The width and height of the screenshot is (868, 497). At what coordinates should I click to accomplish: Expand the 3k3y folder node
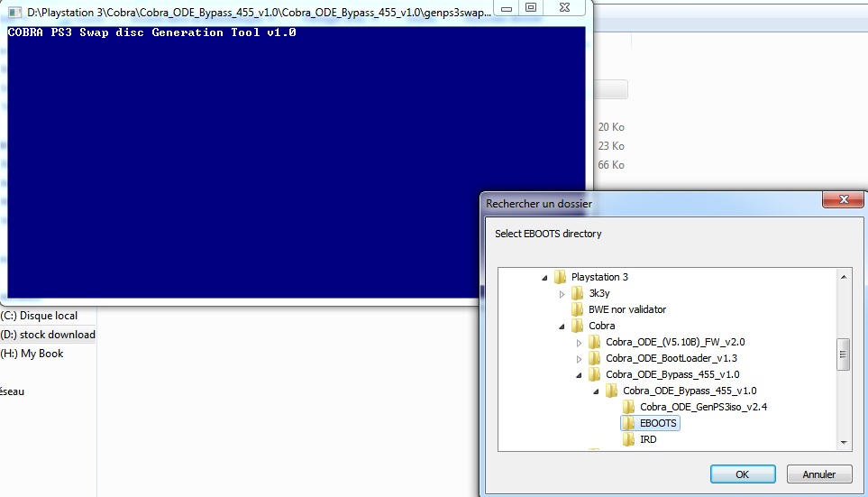click(x=562, y=293)
